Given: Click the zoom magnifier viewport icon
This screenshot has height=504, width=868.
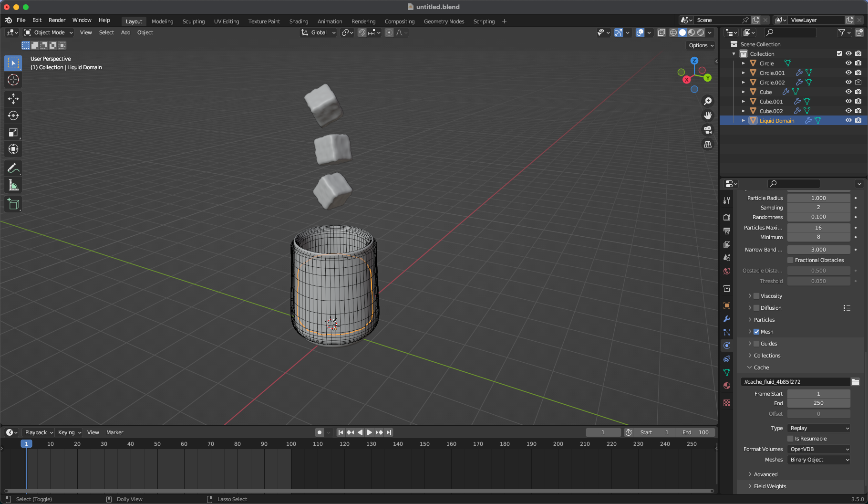Looking at the screenshot, I should tap(708, 101).
